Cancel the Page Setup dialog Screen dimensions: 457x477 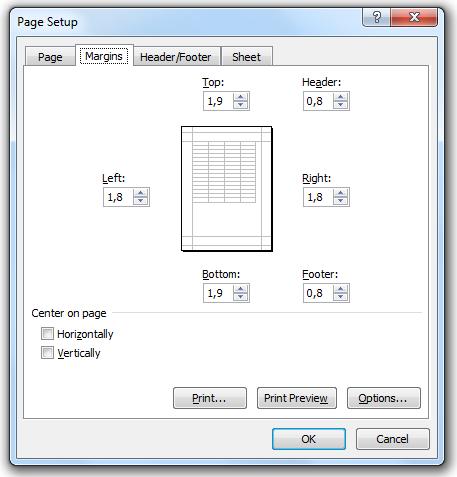point(393,439)
